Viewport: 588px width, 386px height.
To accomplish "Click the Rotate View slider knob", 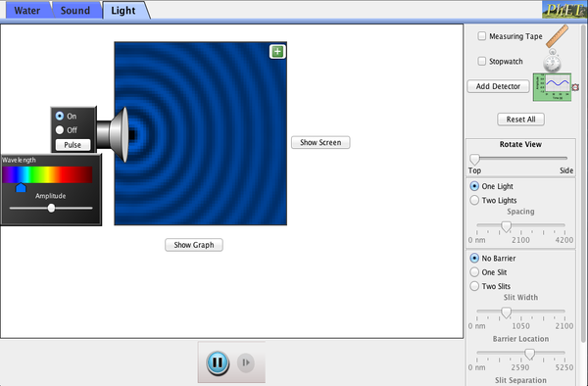I will (474, 159).
